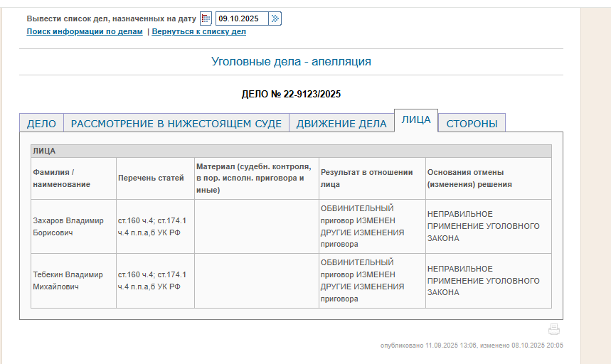Click the date field showing 09.10.2025
Viewport: 611px width, 364px height.
click(242, 18)
